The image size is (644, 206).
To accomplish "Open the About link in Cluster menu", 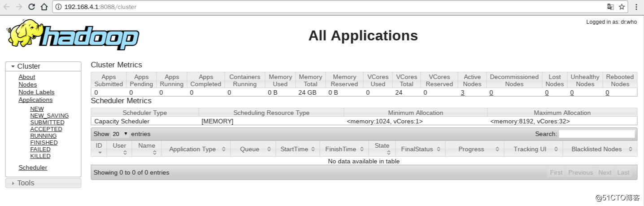I will point(27,77).
